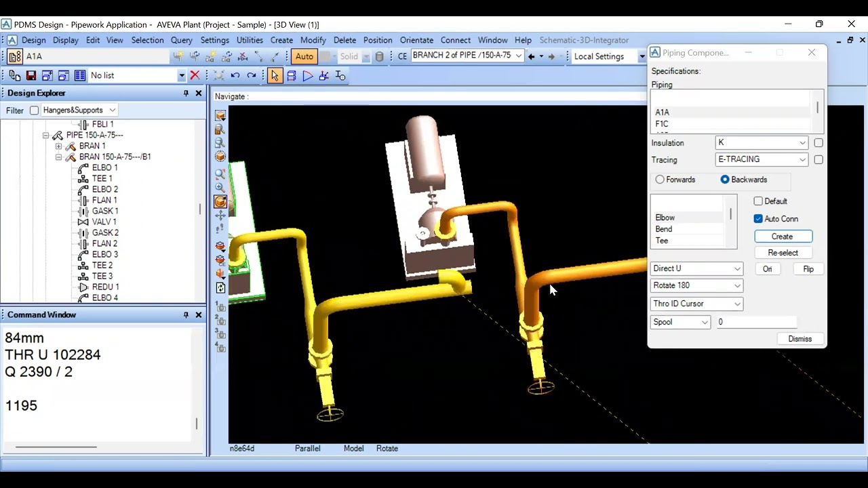Click the Re-select button
The height and width of the screenshot is (488, 868).
[x=783, y=253]
